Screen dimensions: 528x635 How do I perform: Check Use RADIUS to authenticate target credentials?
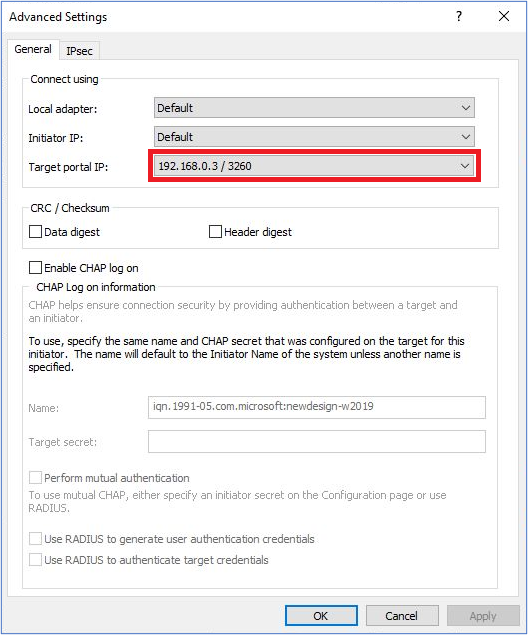(x=36, y=560)
